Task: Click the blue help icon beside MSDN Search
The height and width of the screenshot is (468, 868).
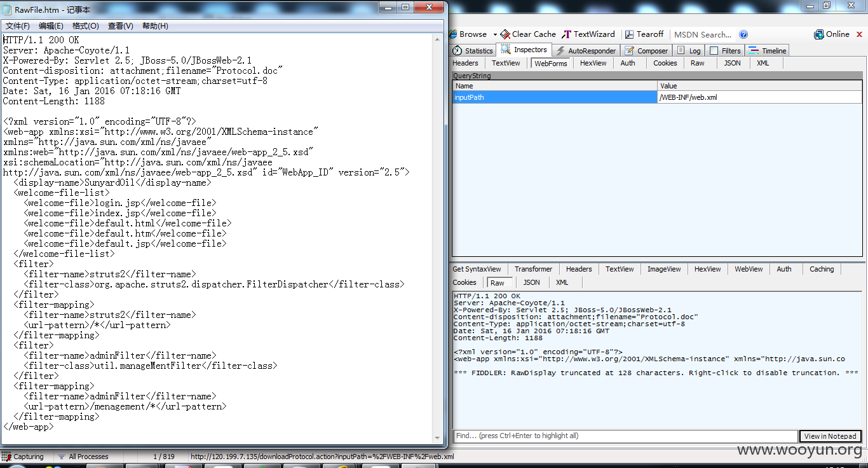Action: pos(743,34)
